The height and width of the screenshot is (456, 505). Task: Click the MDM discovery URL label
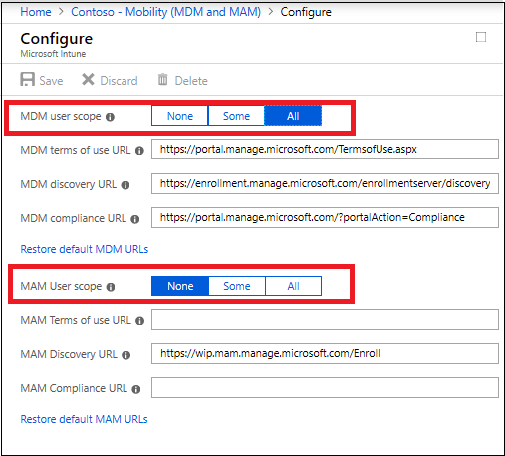(x=69, y=184)
